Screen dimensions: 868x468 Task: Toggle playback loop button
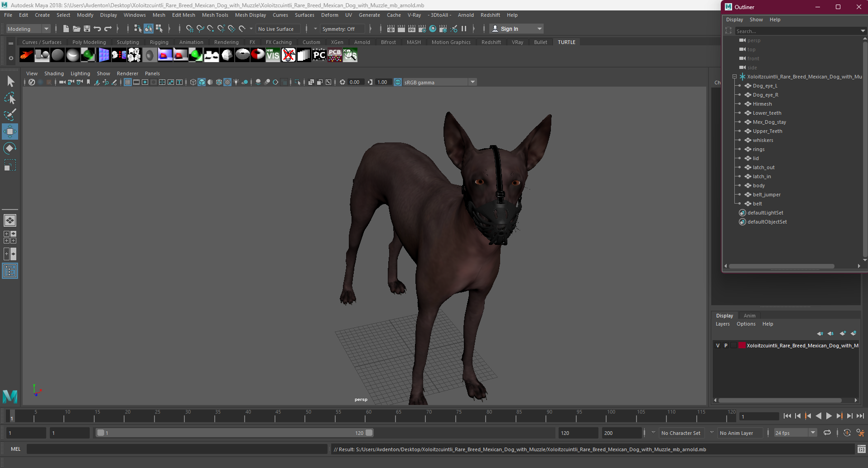(x=827, y=433)
